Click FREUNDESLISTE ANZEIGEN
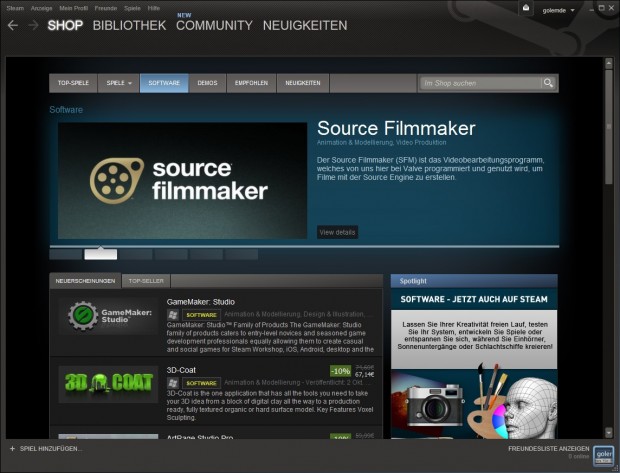This screenshot has height=473, width=620. pyautogui.click(x=548, y=449)
